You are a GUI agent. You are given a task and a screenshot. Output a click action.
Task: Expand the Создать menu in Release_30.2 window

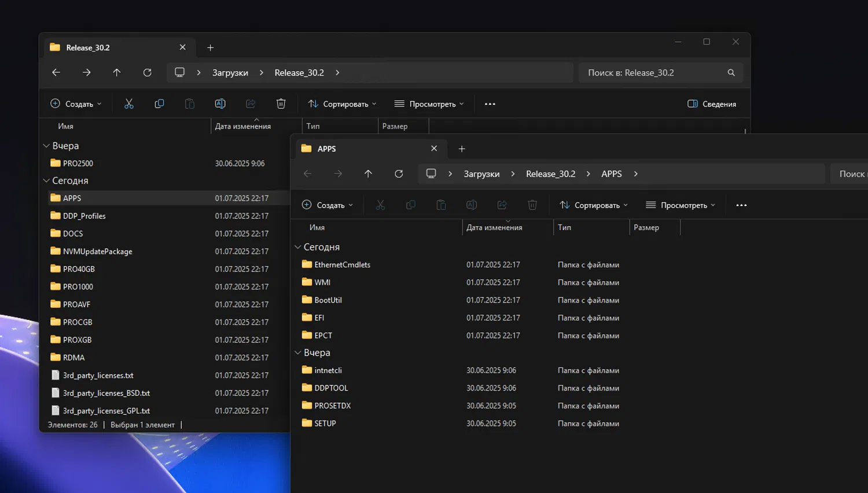(76, 104)
